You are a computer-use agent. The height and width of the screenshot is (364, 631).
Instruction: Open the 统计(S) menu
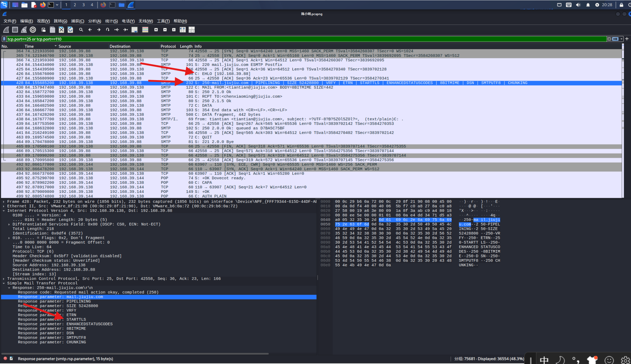(111, 21)
